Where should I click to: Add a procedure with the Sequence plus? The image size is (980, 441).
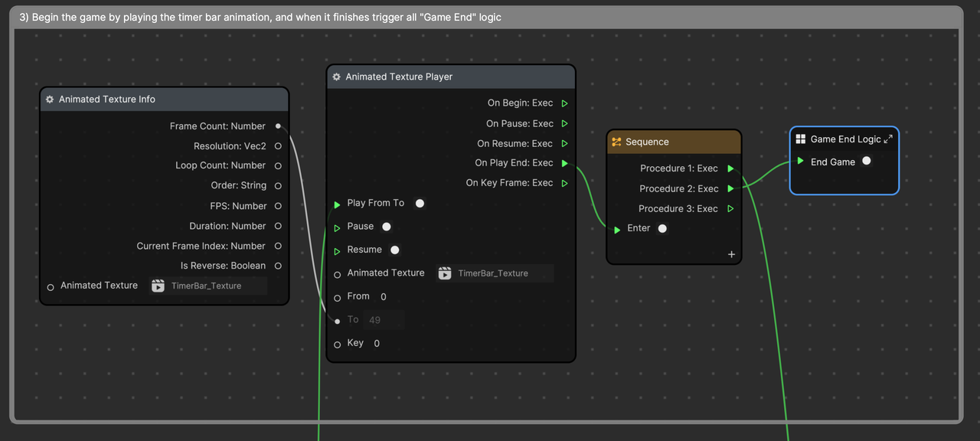click(731, 254)
